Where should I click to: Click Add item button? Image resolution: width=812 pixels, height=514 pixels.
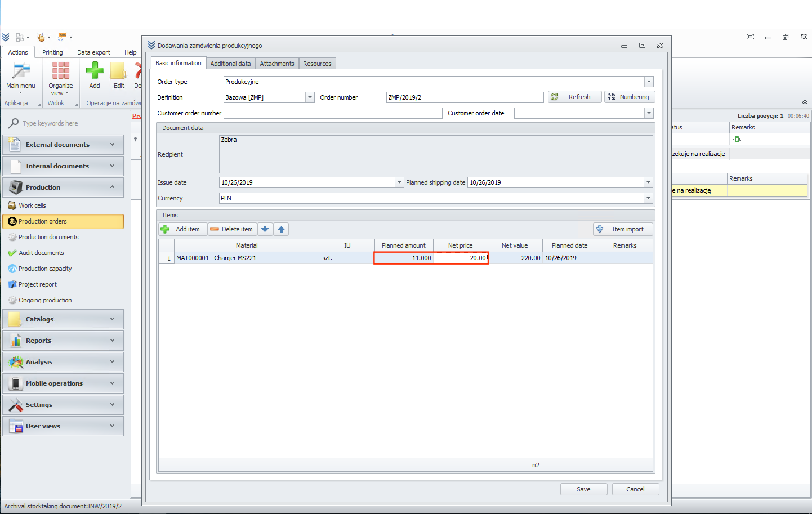coord(182,229)
